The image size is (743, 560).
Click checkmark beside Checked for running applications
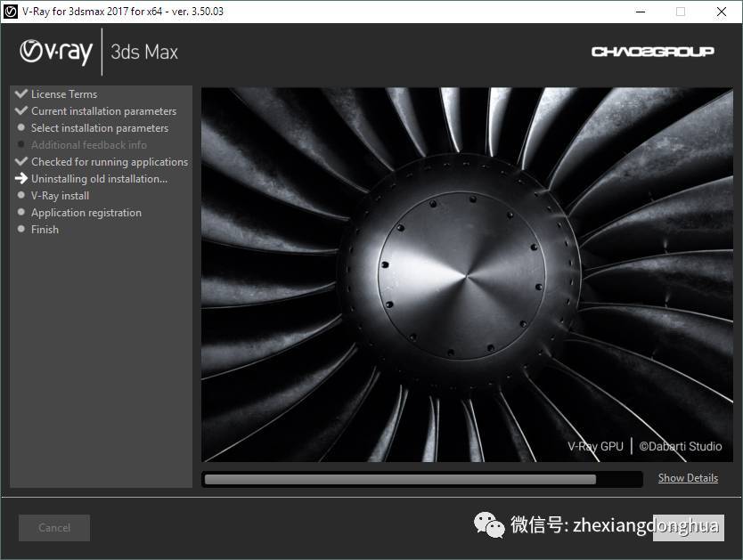21,161
